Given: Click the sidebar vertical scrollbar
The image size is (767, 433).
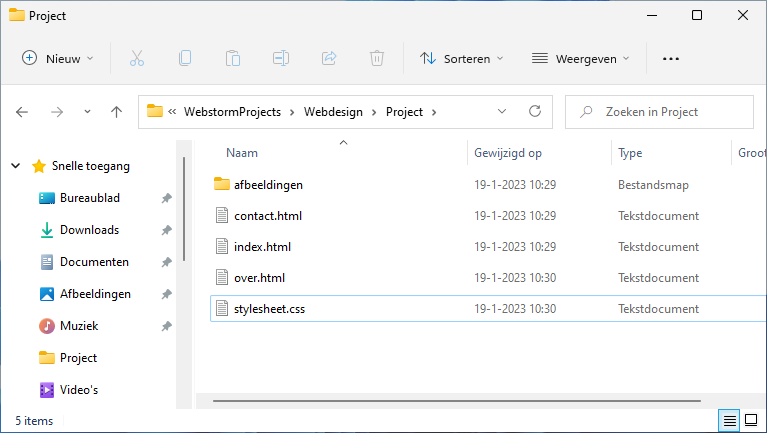Looking at the screenshot, I should pos(184,209).
